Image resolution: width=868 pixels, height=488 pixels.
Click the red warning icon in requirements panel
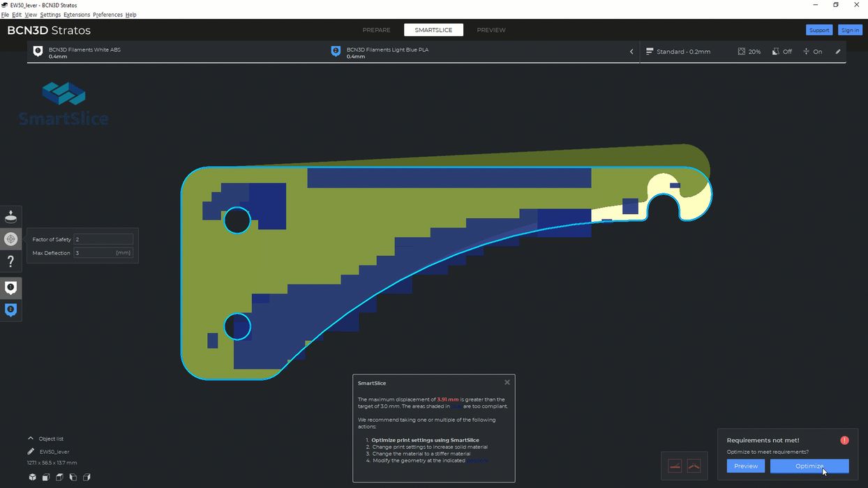coord(844,441)
